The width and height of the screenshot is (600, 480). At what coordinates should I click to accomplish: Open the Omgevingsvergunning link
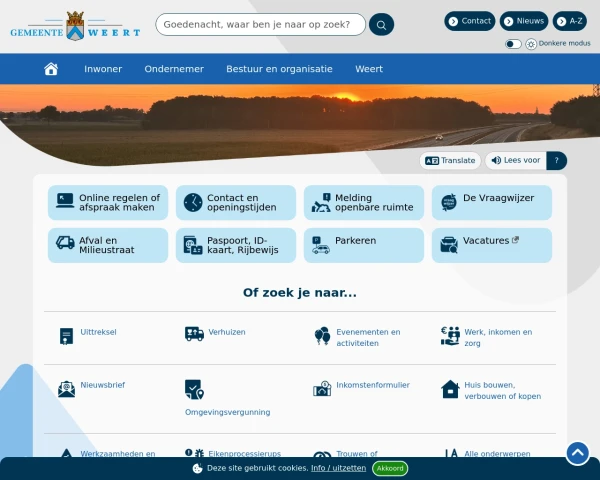[228, 412]
